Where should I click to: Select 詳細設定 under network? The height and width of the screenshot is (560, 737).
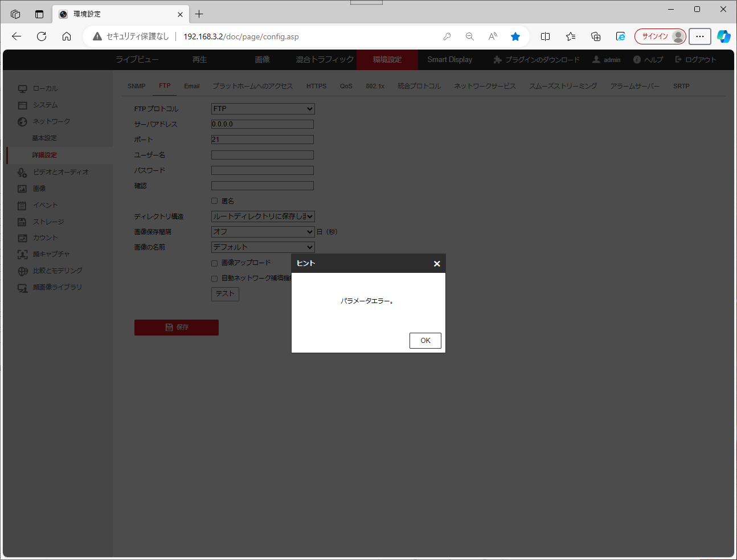pos(44,155)
